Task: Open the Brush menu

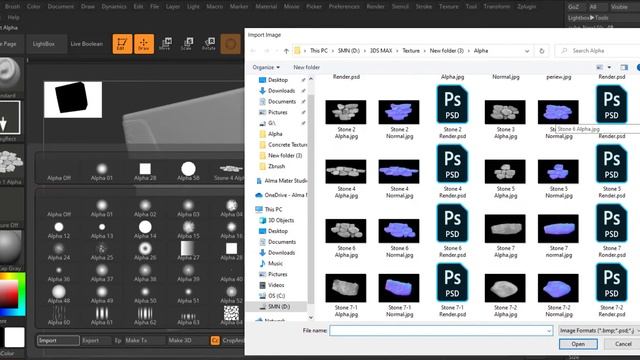Action: pos(12,7)
